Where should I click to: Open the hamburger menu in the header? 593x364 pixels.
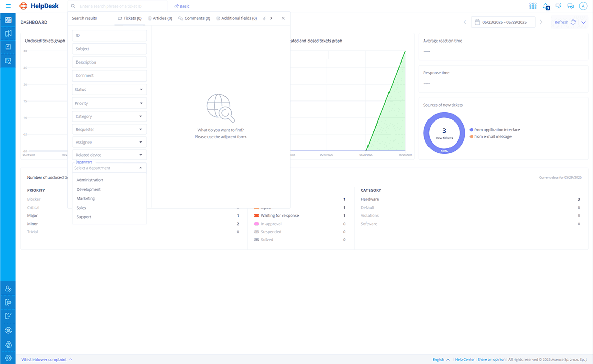click(8, 6)
